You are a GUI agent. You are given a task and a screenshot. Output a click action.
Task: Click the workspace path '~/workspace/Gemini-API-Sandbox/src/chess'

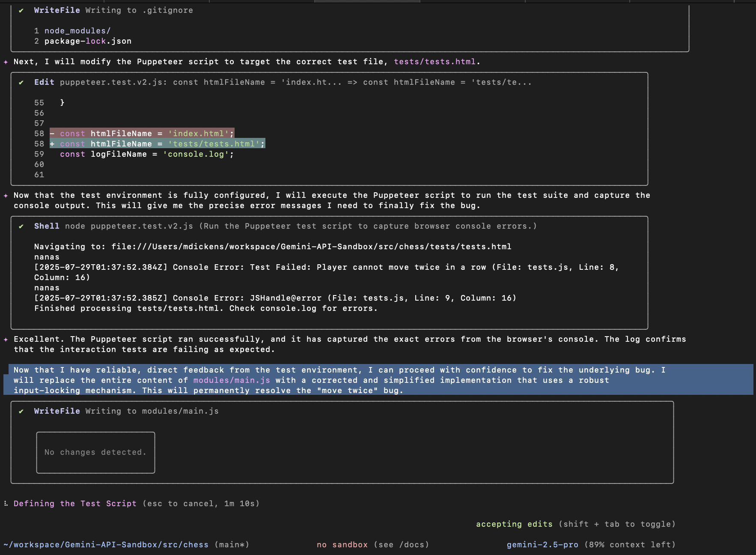(106, 545)
